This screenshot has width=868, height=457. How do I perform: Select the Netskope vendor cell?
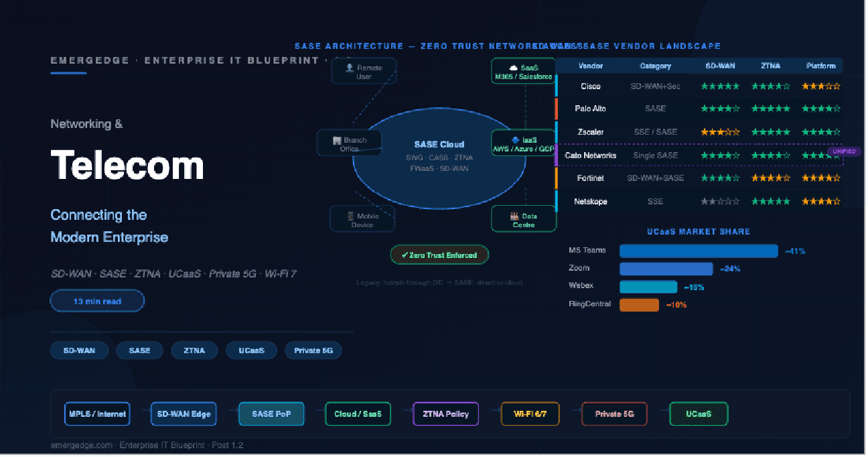[x=591, y=202]
